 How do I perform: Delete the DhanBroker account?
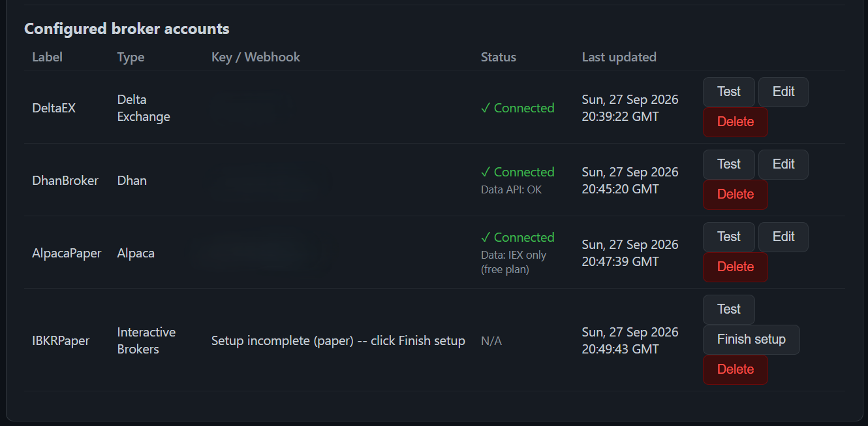pos(735,195)
